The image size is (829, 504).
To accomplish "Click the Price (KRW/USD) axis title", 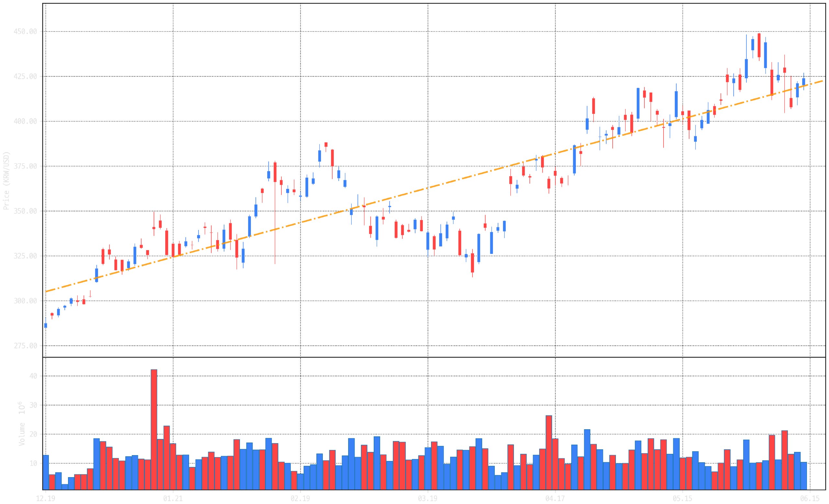I will (6, 181).
